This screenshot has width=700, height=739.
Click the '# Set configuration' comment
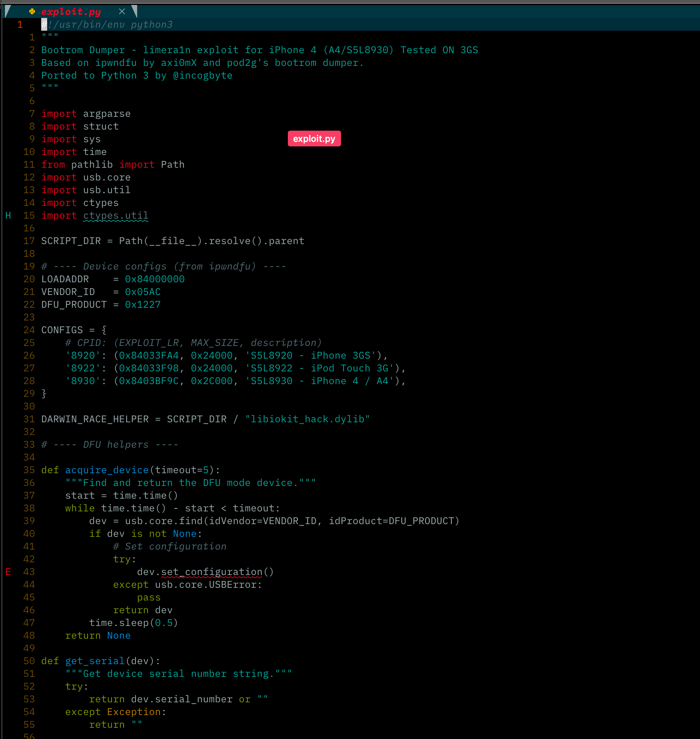tap(170, 547)
